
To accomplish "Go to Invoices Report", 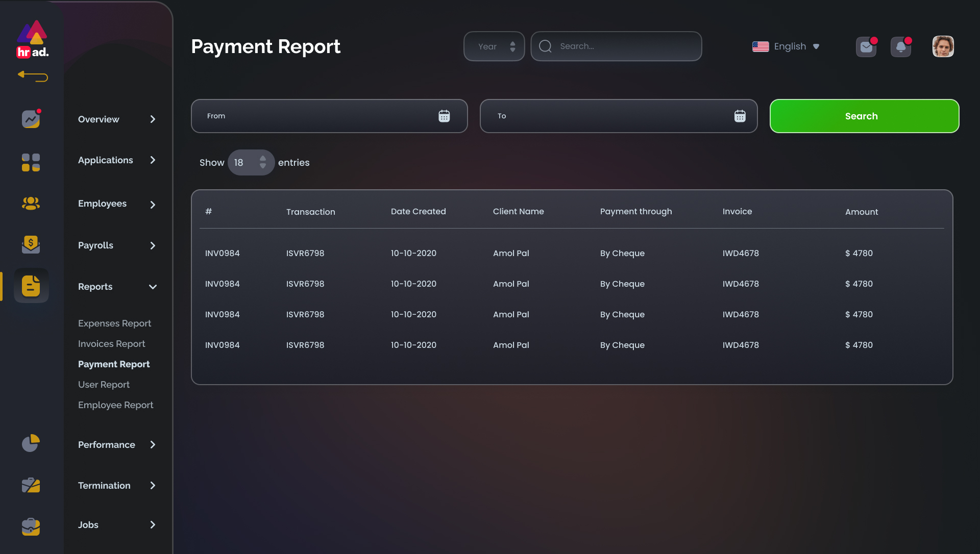I will pyautogui.click(x=111, y=344).
